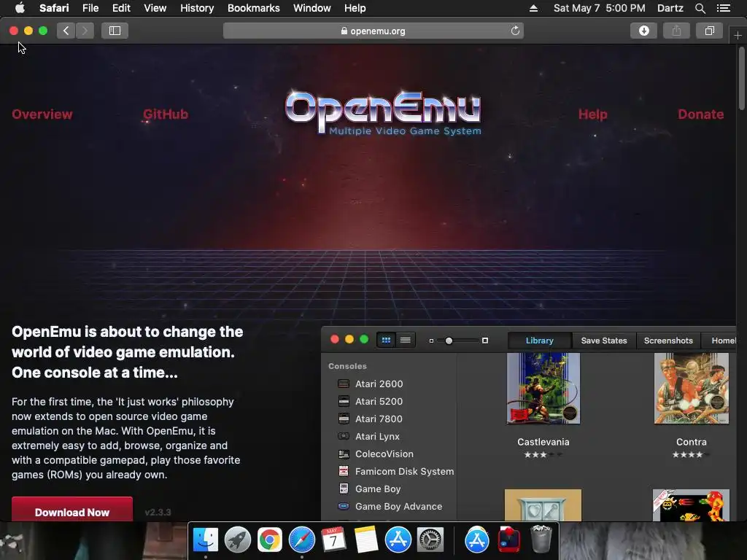Show all tabs overview
This screenshot has width=747, height=560.
(x=709, y=31)
